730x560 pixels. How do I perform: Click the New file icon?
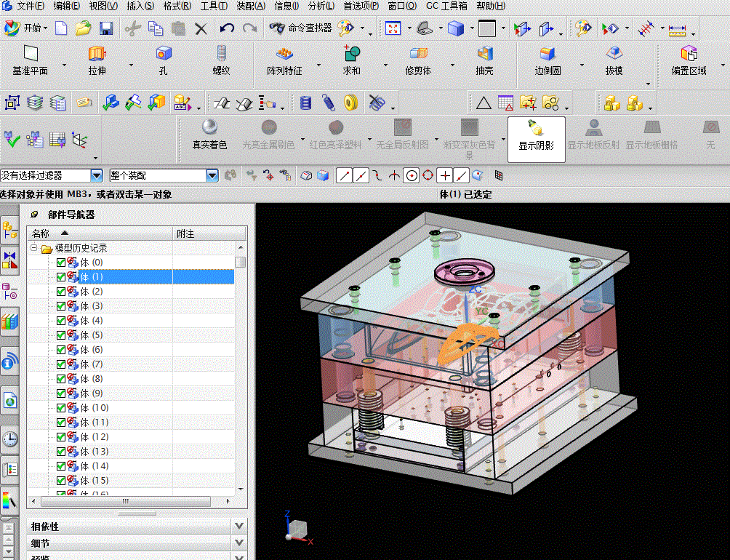coord(62,28)
